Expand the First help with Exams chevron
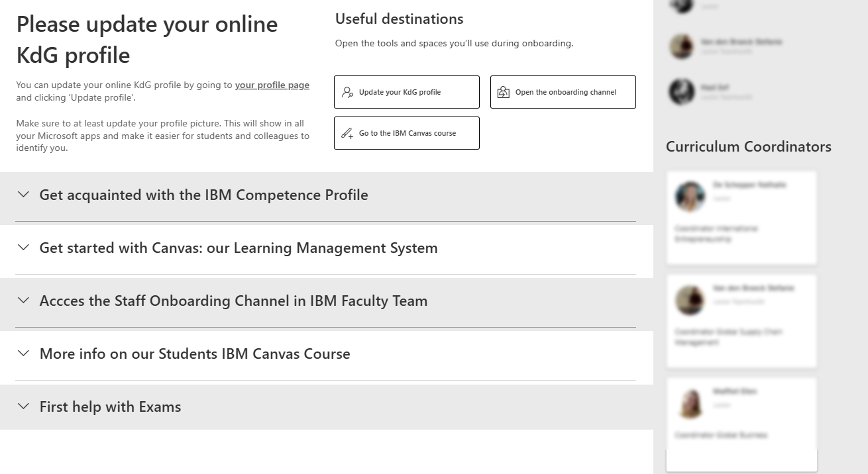 pyautogui.click(x=23, y=406)
